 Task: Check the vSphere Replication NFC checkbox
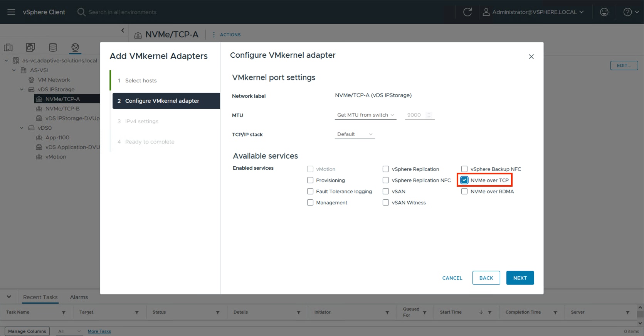(386, 180)
